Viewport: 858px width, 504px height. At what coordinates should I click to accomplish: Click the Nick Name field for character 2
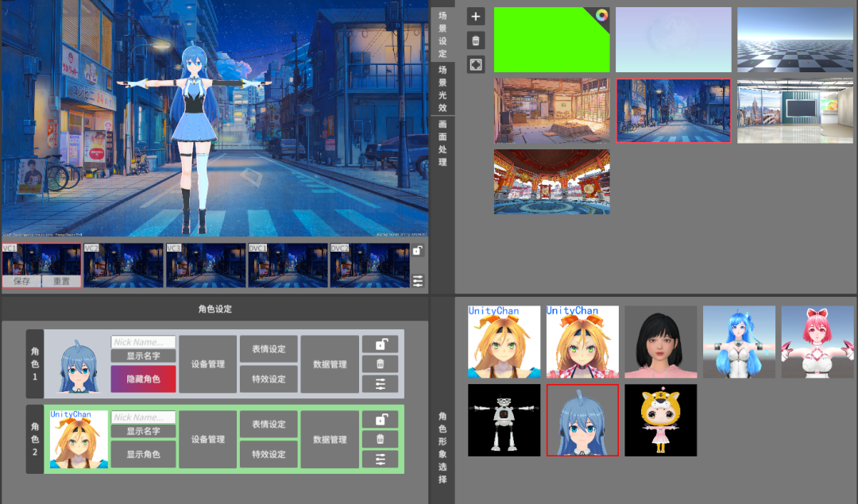tap(143, 417)
